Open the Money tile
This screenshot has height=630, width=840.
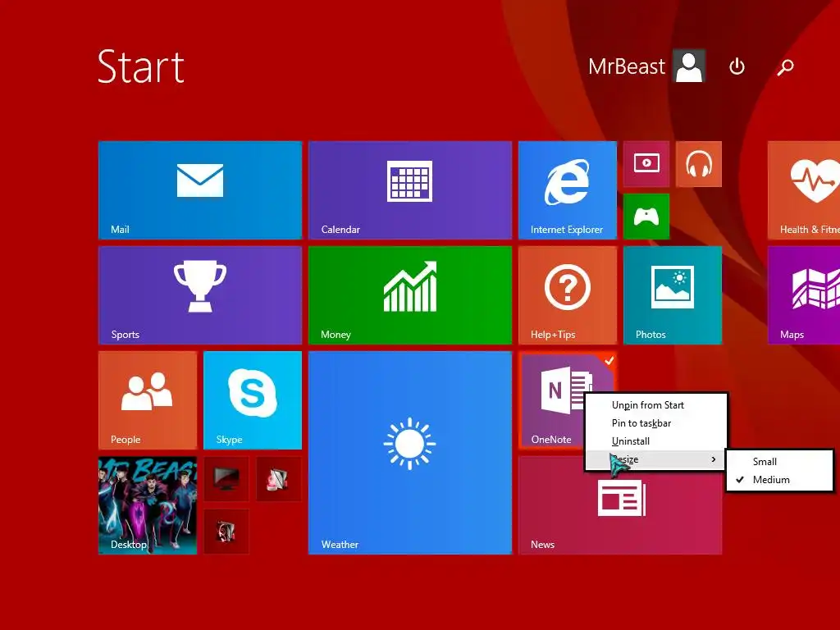tap(410, 295)
